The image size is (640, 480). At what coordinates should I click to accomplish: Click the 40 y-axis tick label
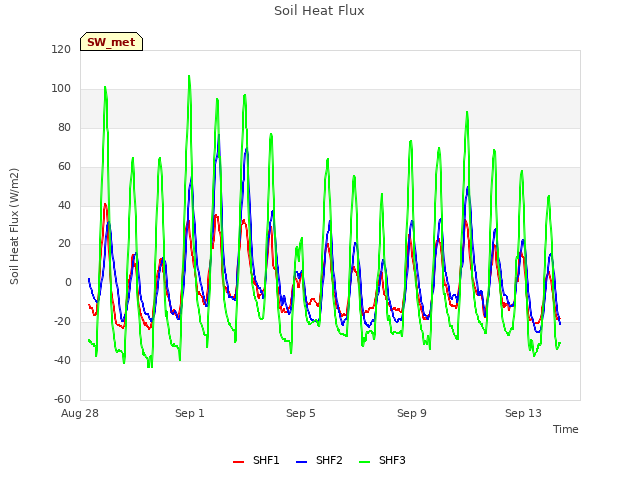[x=64, y=205]
